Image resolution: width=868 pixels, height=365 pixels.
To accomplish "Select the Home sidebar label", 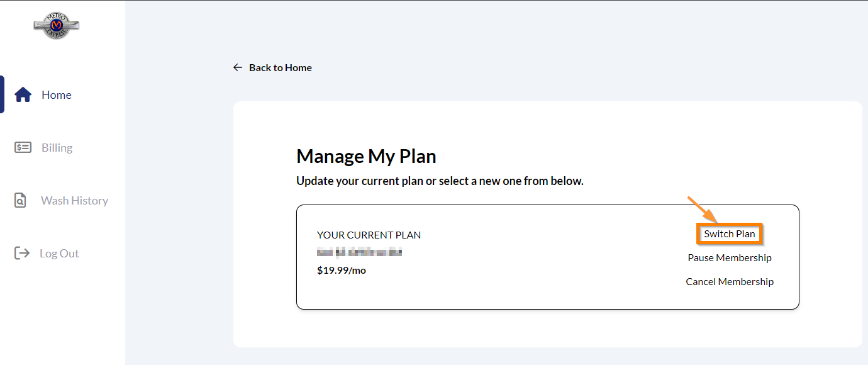I will (x=57, y=95).
